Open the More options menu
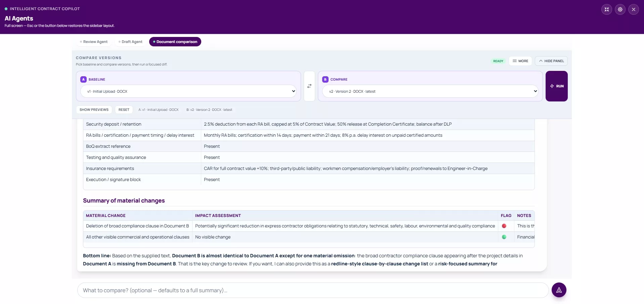Image resolution: width=644 pixels, height=304 pixels. click(x=520, y=61)
